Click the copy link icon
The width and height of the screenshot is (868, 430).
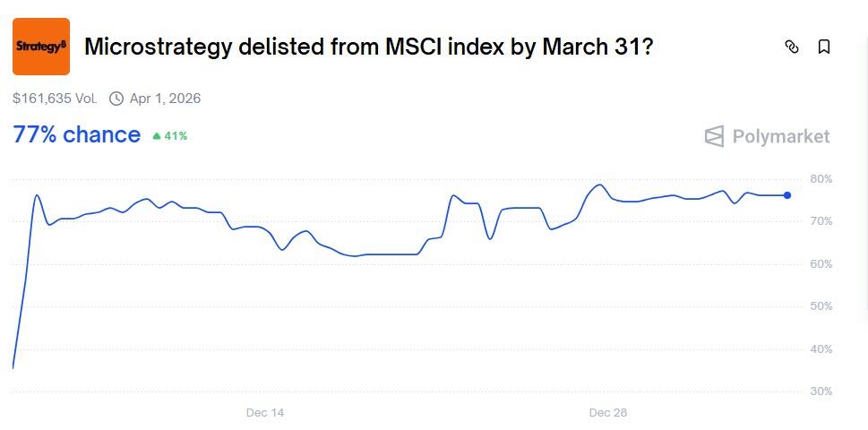pos(791,47)
